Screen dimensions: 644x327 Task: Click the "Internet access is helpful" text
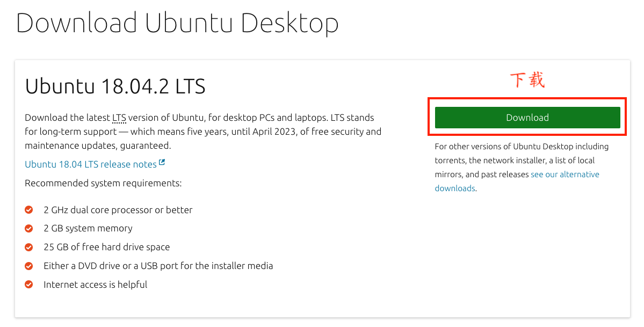point(95,285)
